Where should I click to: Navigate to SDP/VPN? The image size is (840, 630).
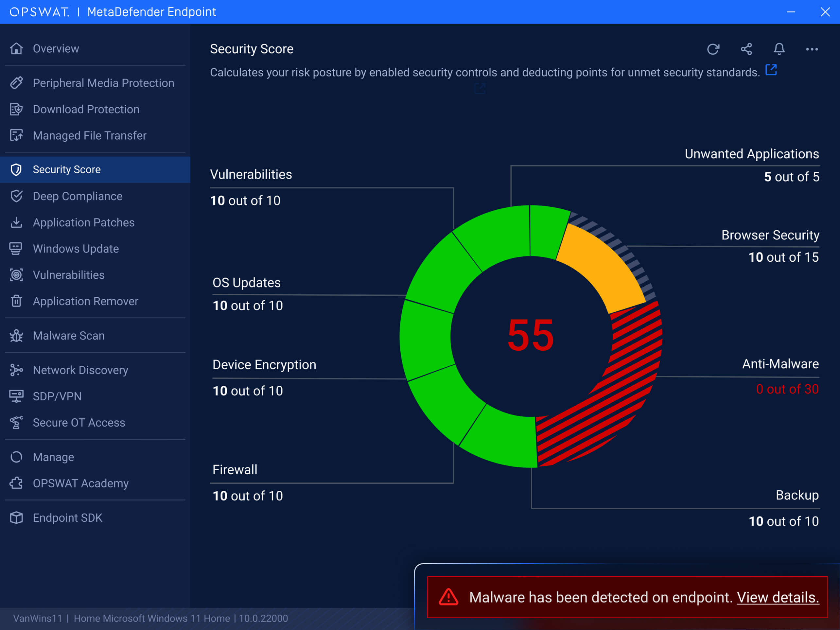pos(57,396)
